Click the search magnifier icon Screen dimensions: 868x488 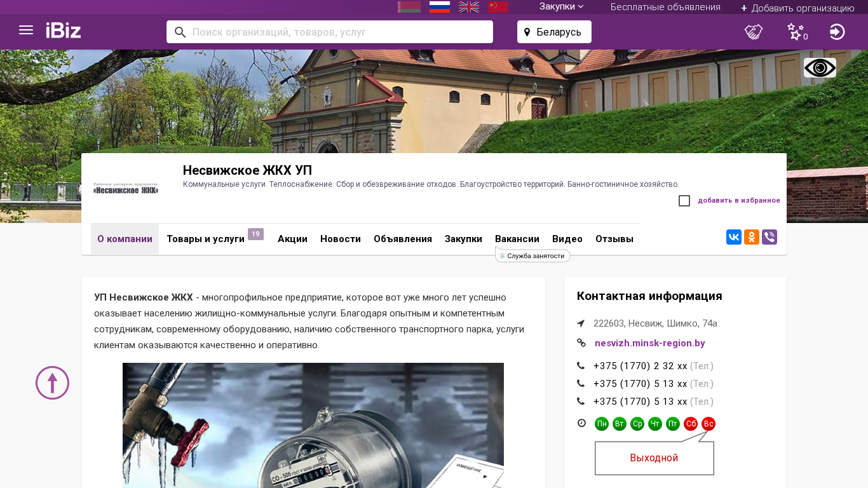point(180,32)
